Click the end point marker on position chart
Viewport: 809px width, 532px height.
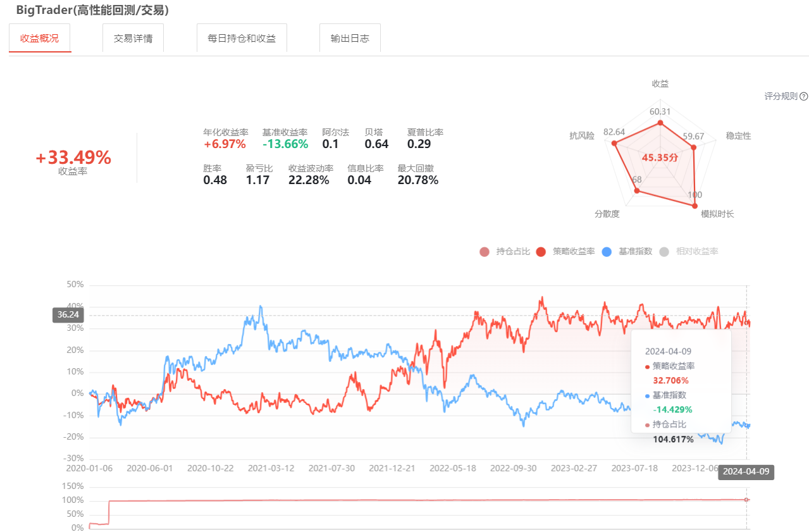pyautogui.click(x=746, y=500)
